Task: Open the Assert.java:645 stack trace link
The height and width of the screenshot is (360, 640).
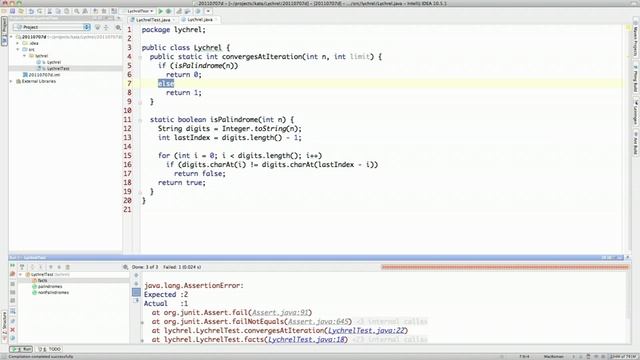Action: point(318,322)
